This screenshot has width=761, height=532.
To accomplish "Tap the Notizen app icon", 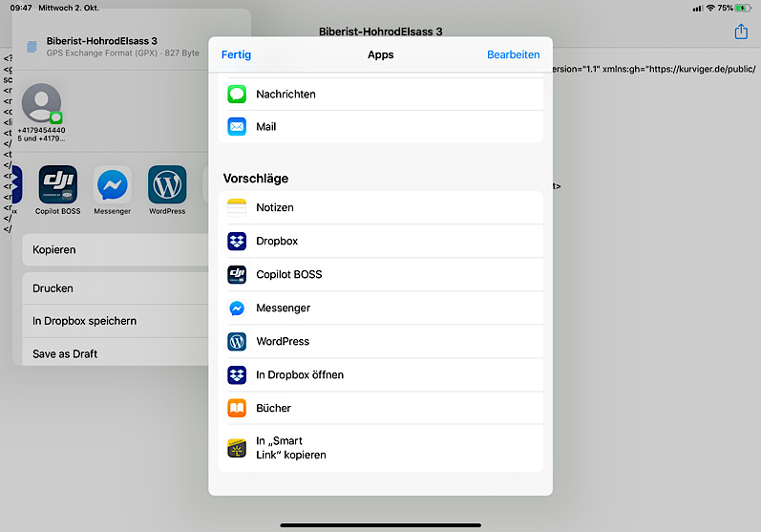I will (x=237, y=207).
